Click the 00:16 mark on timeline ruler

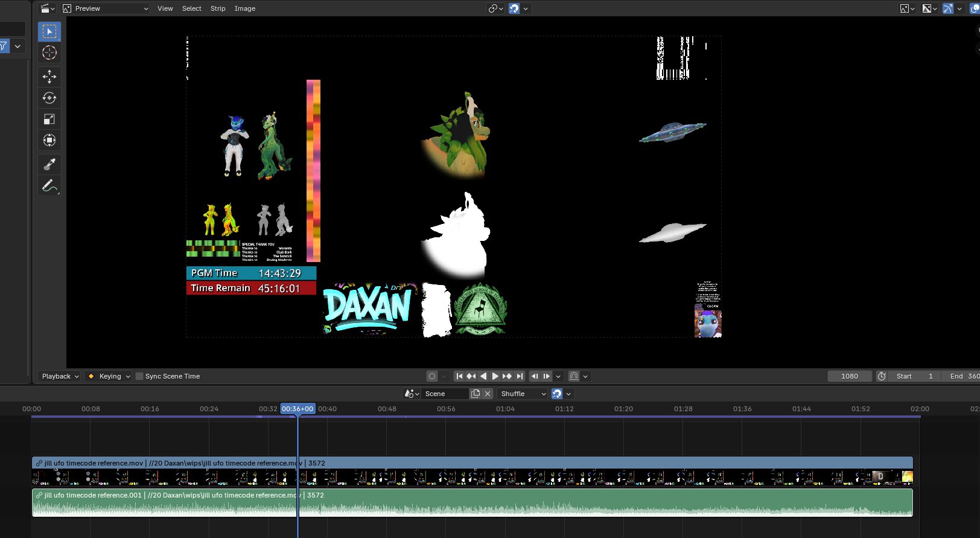pyautogui.click(x=150, y=409)
